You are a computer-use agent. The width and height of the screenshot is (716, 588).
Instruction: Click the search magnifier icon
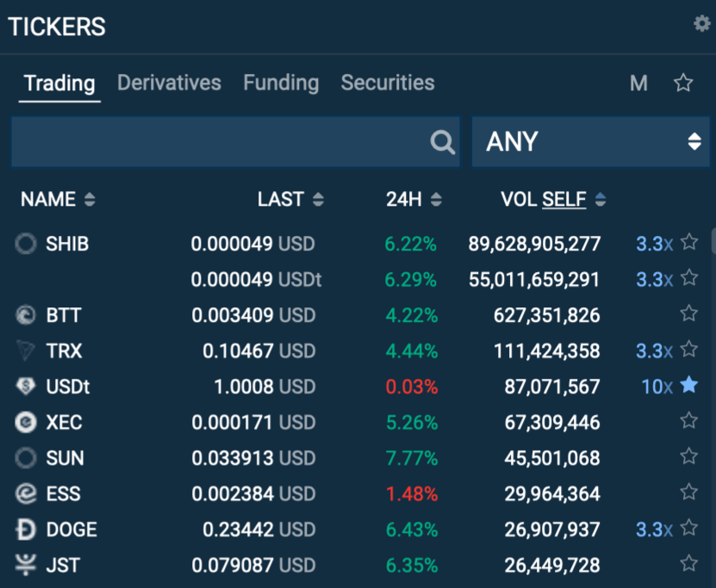click(443, 142)
